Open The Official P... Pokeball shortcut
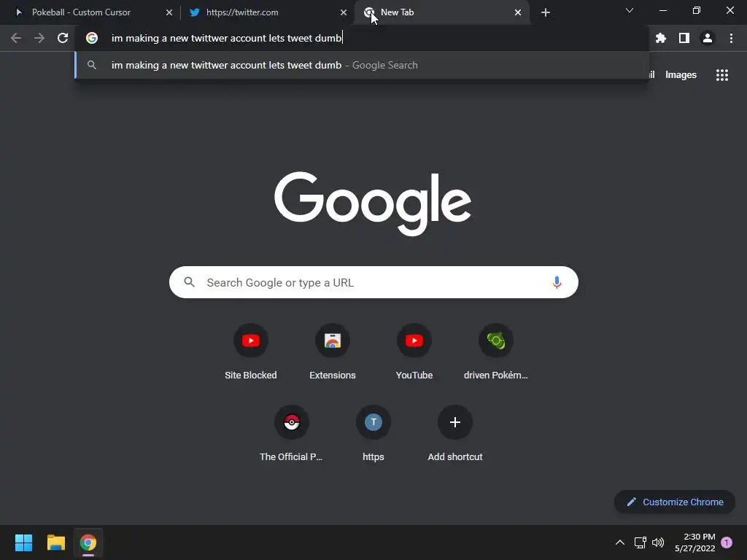747x560 pixels. (292, 434)
